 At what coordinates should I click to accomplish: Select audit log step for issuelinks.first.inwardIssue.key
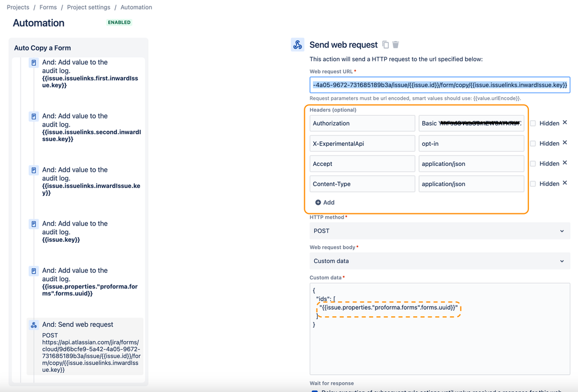pyautogui.click(x=85, y=73)
